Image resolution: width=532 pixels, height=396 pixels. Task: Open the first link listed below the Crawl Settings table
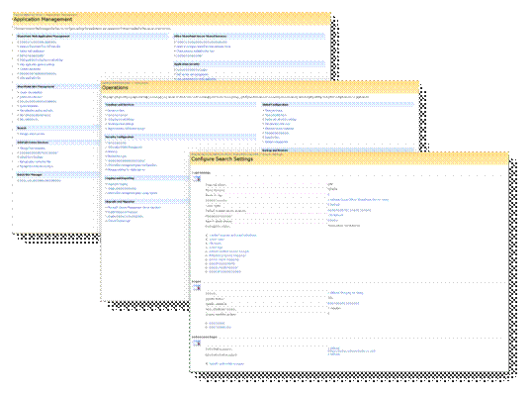point(232,235)
